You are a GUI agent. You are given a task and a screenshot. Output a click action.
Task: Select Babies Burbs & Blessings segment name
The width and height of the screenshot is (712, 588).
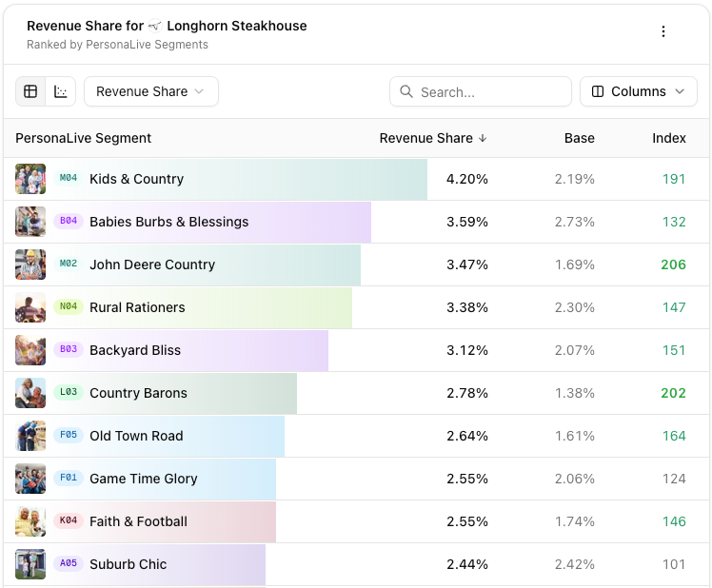[168, 222]
